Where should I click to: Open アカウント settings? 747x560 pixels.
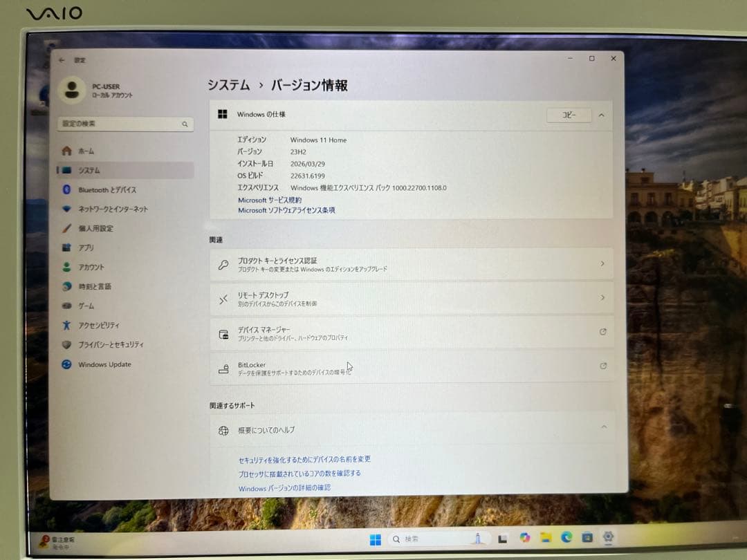125,267
